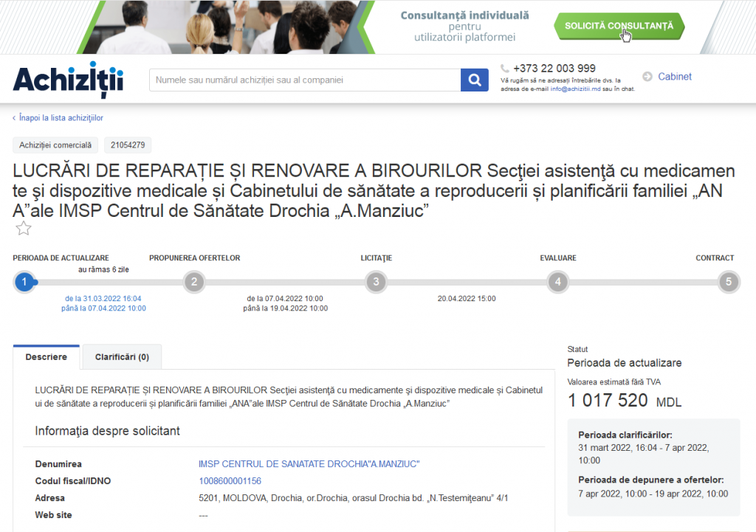The height and width of the screenshot is (532, 756).
Task: Go back via Înapoi la lista achizițiilor
Action: [x=59, y=118]
